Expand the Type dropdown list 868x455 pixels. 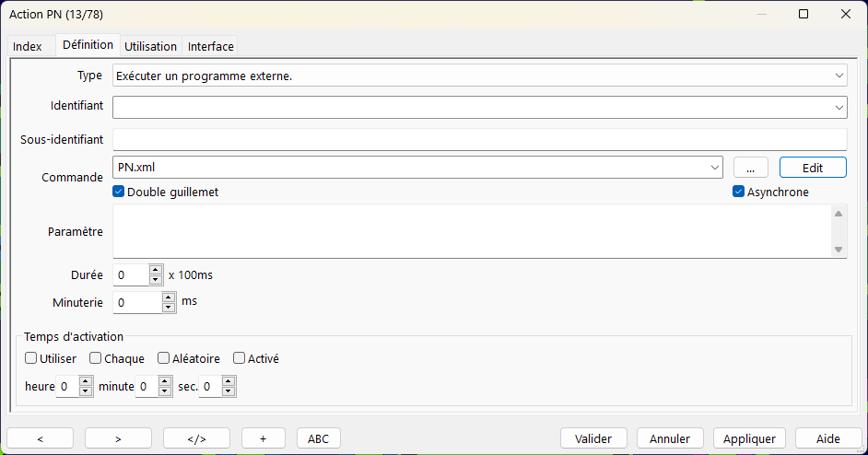click(839, 76)
